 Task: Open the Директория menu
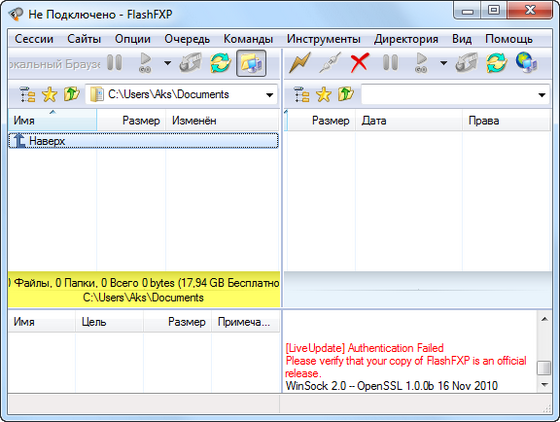click(406, 39)
